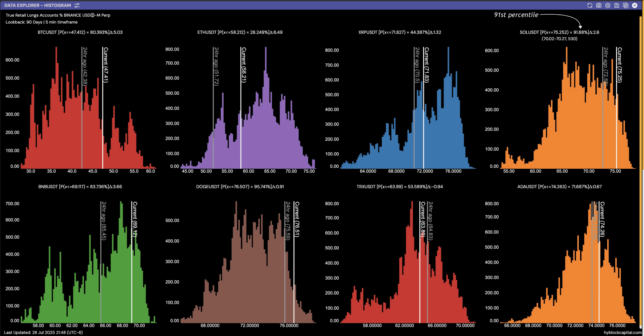Close the Data Explorer panel

tap(635, 5)
